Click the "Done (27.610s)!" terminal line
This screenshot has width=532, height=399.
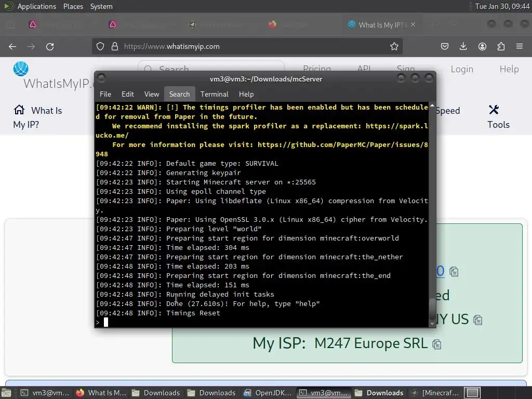[x=208, y=303]
